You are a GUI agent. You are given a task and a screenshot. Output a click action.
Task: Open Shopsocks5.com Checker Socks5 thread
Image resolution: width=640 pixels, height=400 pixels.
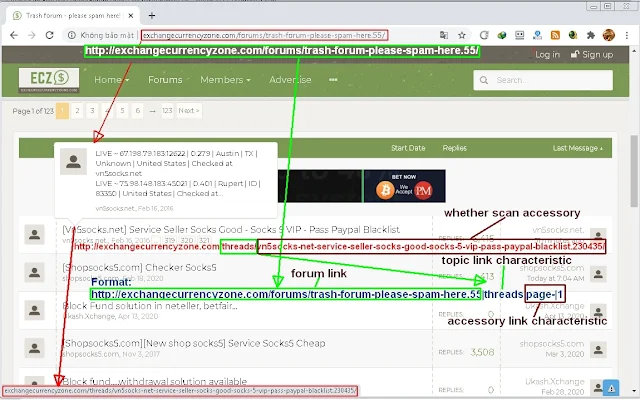(139, 267)
